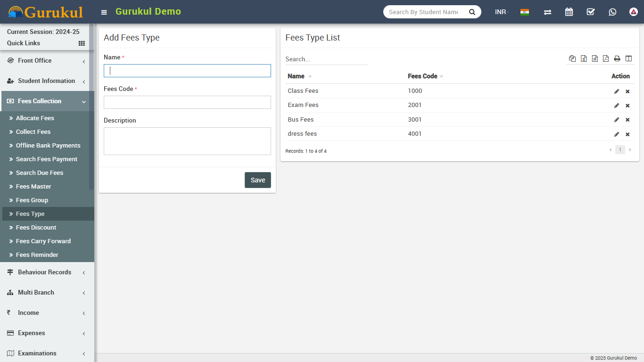Delete the dress fees entry
The width and height of the screenshot is (644, 362).
coord(627,134)
